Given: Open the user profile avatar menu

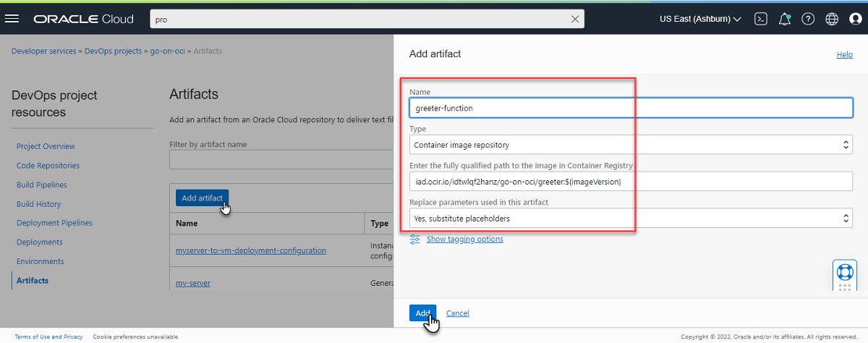Looking at the screenshot, I should pos(856,20).
